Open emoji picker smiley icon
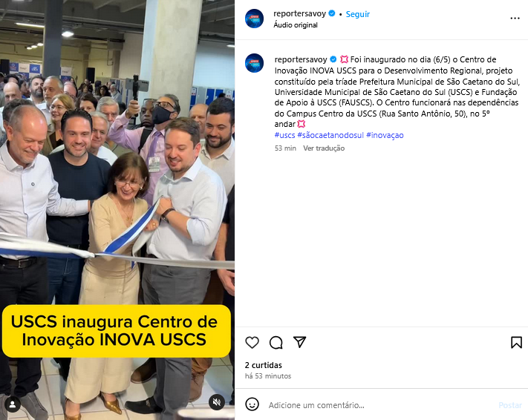Screen dimensions: 528x420 [252, 404]
